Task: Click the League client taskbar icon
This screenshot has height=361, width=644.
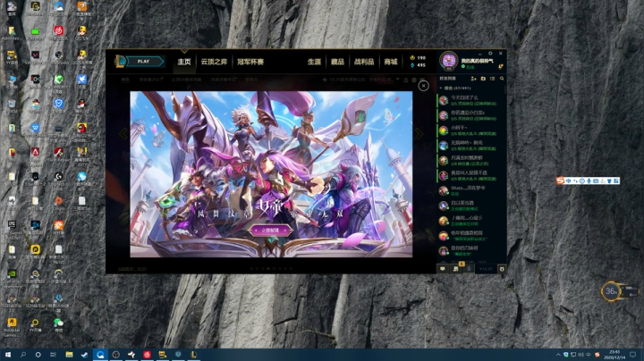Action: [193, 355]
